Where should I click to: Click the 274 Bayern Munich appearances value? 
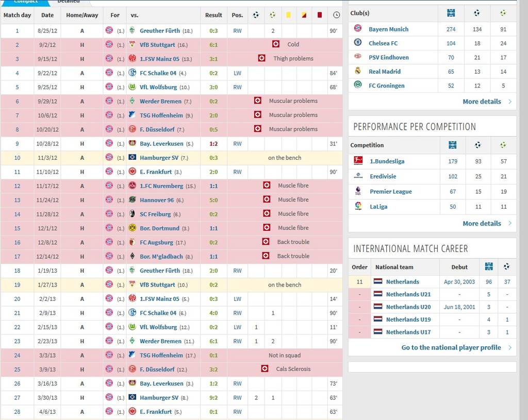(451, 29)
